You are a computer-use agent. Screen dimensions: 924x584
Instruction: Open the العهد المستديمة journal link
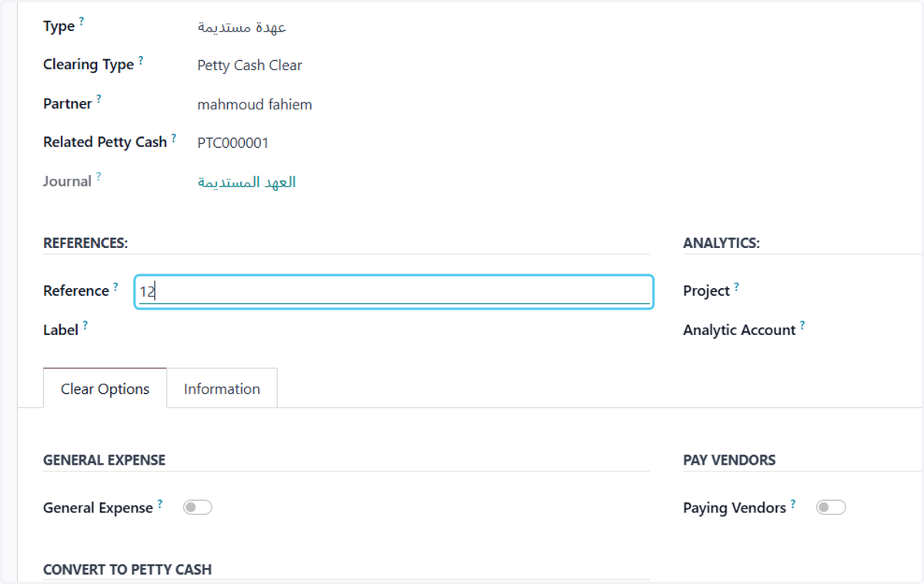tap(247, 183)
